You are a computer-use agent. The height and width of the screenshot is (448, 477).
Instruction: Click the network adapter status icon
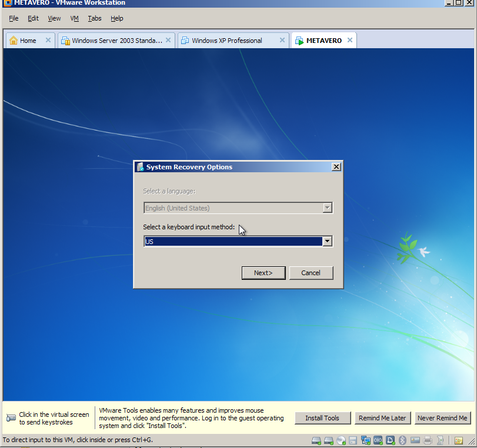click(x=366, y=440)
